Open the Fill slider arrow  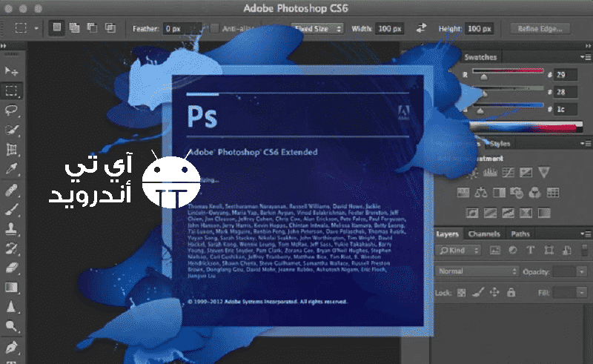[582, 293]
